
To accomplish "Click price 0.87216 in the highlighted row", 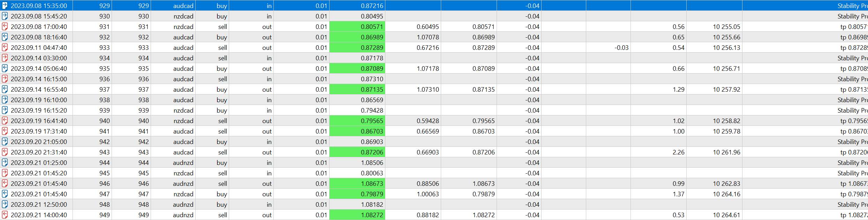I will pyautogui.click(x=372, y=6).
